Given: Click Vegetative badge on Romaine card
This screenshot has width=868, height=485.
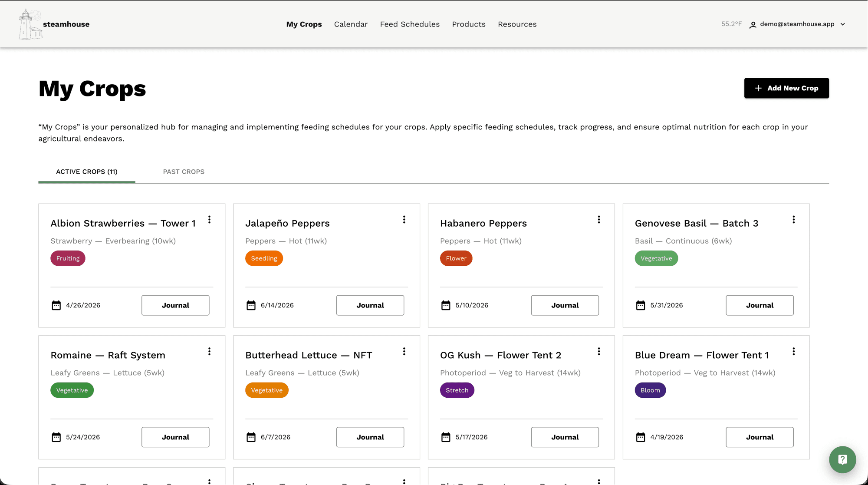Looking at the screenshot, I should (72, 390).
